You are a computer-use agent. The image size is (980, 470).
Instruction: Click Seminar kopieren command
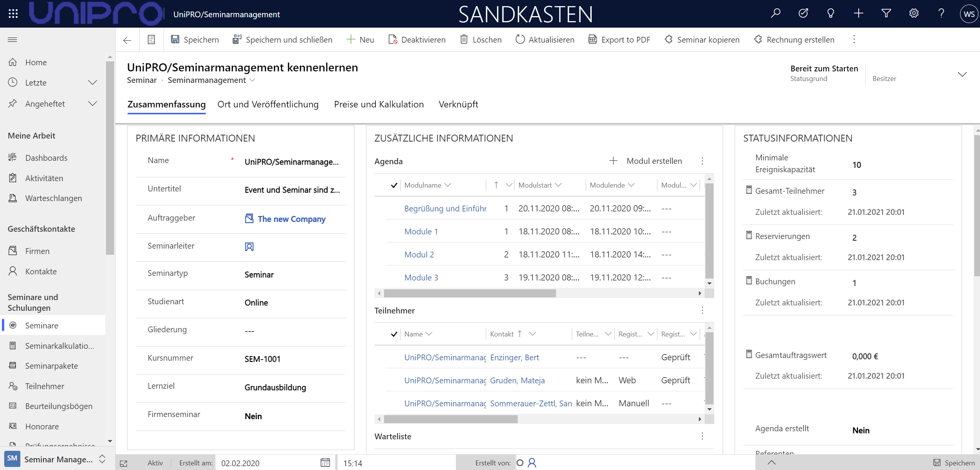coord(702,40)
